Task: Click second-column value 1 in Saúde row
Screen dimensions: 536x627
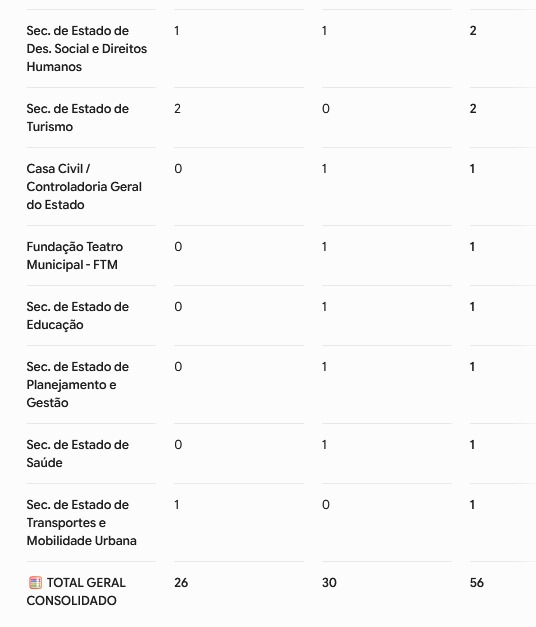Action: (x=324, y=445)
